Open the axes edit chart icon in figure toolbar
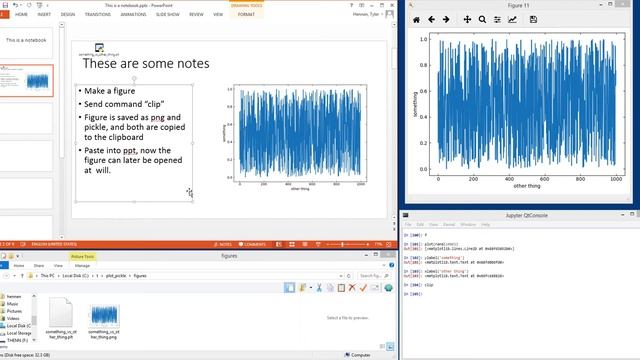Image resolution: width=640 pixels, height=360 pixels. (x=512, y=20)
